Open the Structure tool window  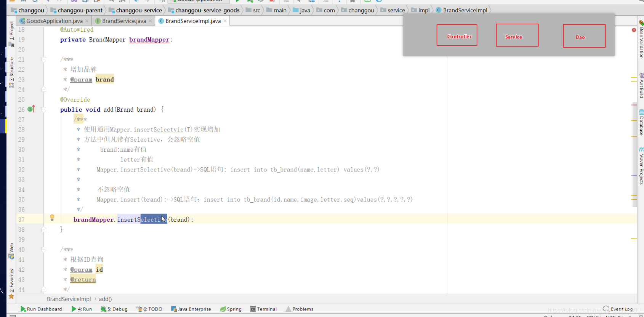[11, 72]
